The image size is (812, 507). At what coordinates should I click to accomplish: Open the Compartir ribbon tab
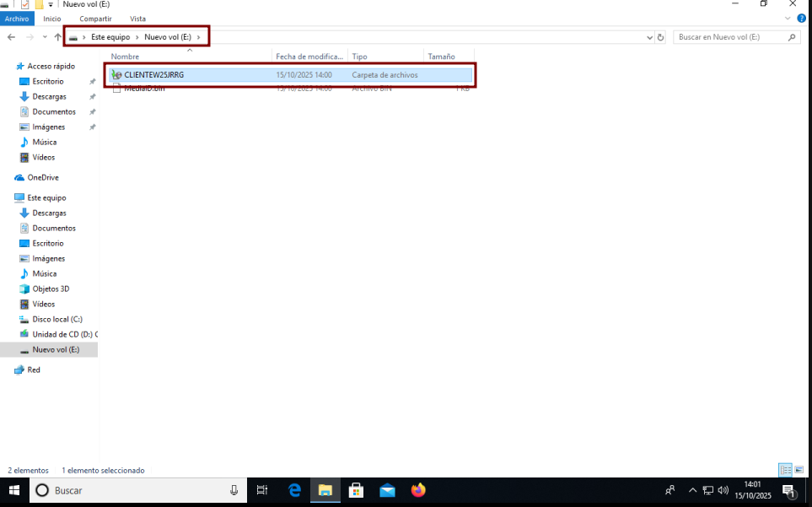[95, 19]
